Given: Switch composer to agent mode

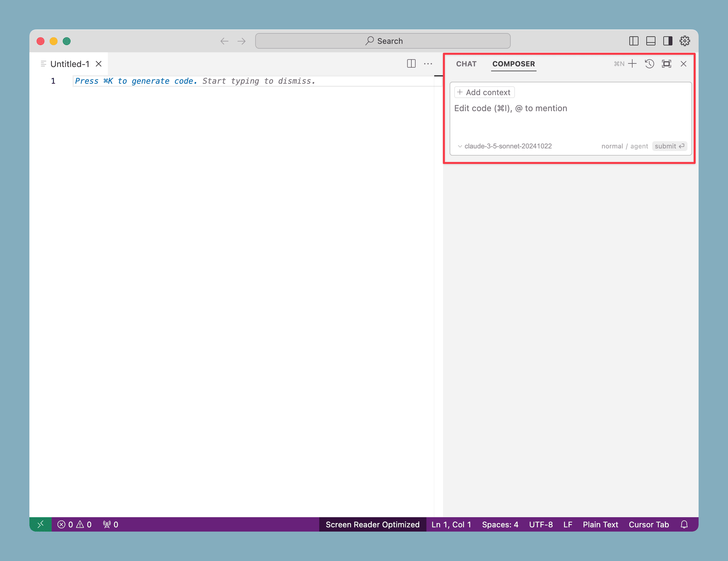Looking at the screenshot, I should click(x=639, y=146).
